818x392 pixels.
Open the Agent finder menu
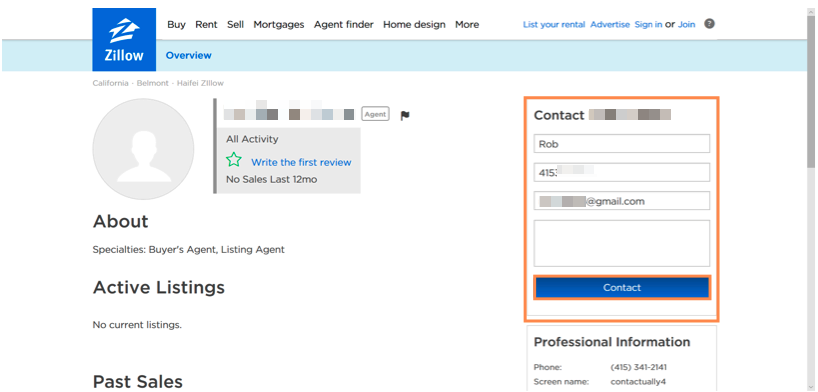pyautogui.click(x=343, y=25)
